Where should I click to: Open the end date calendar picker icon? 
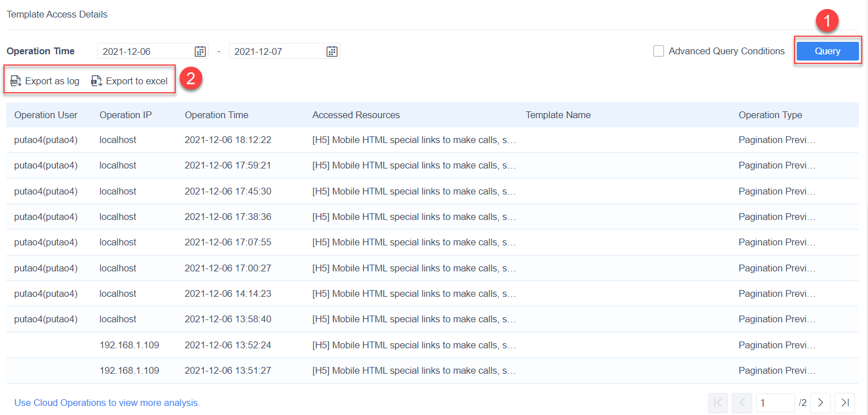(332, 51)
